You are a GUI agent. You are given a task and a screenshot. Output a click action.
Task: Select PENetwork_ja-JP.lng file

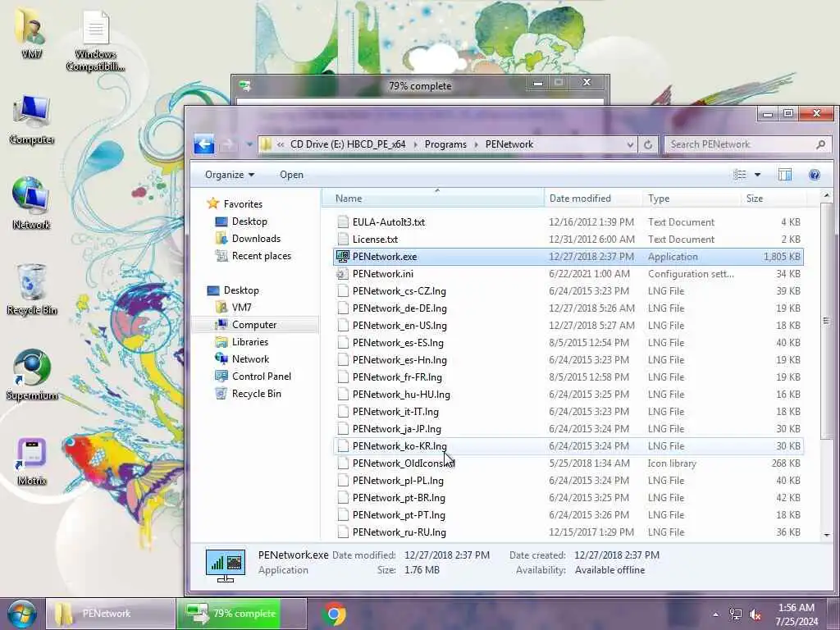coord(568,428)
